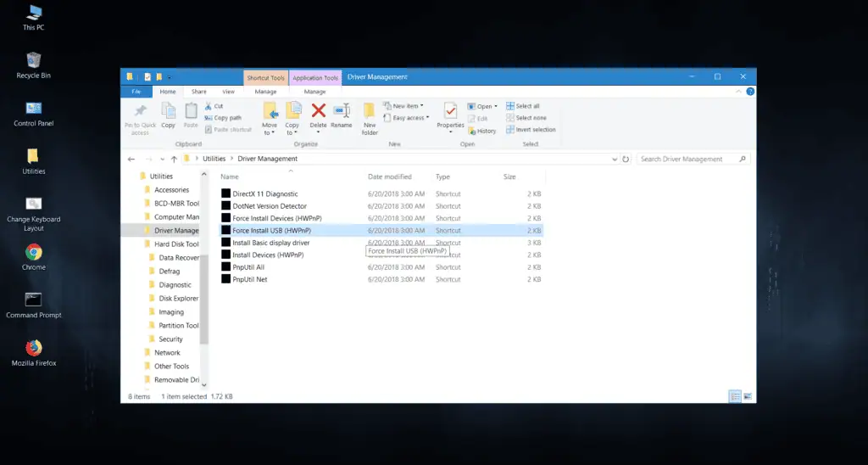Click navigation pane scrollbar down arrow

[x=203, y=384]
